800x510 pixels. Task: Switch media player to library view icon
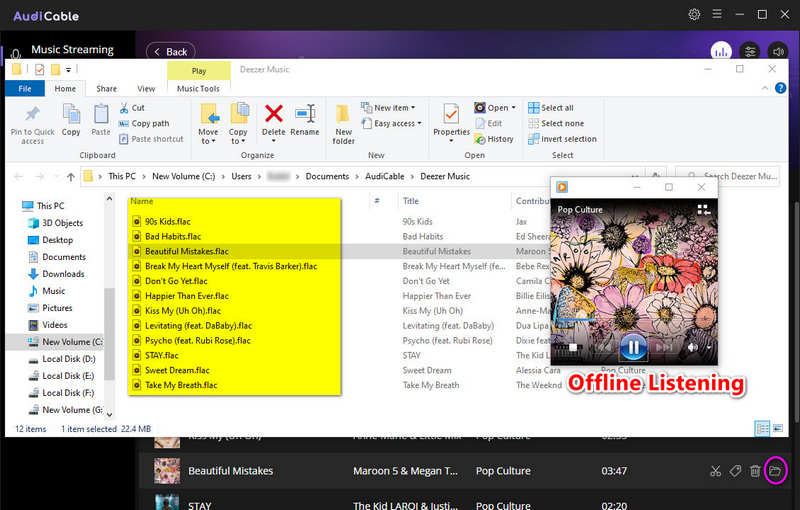(704, 210)
